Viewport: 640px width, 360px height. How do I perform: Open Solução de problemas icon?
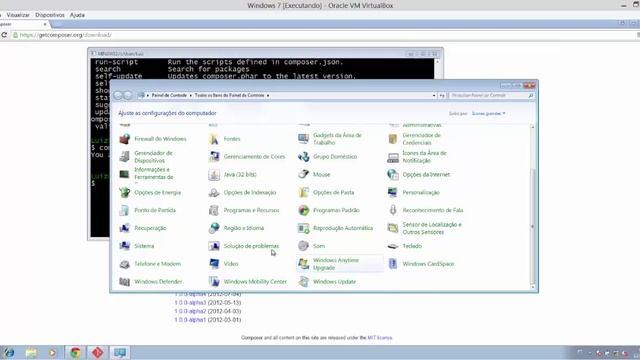(x=214, y=246)
